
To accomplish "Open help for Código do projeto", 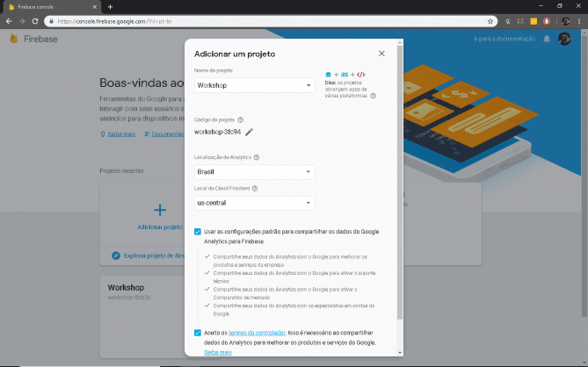I will coord(241,119).
